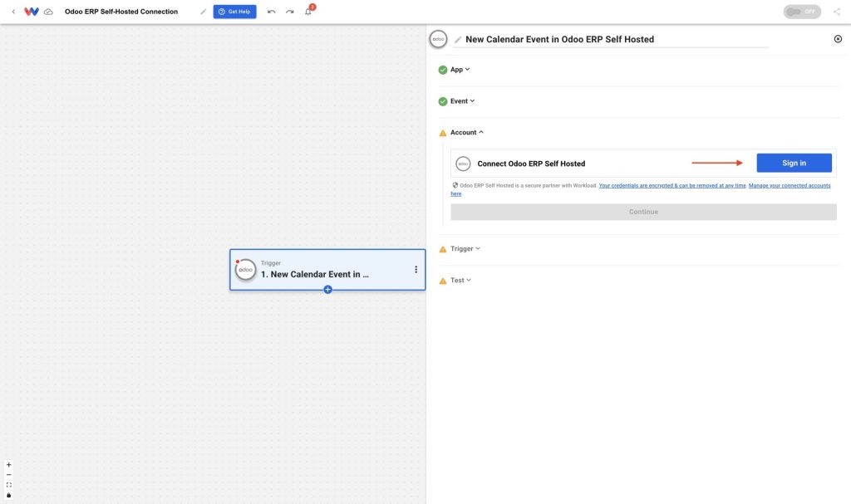Open the share workflow icon
Viewport: 851px width, 504px height.
click(x=837, y=12)
